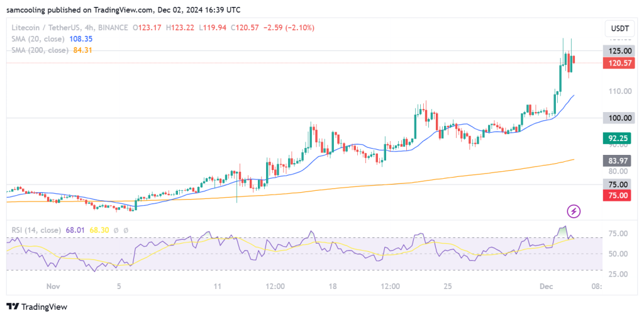Click the 100.00 price level label

coord(619,118)
